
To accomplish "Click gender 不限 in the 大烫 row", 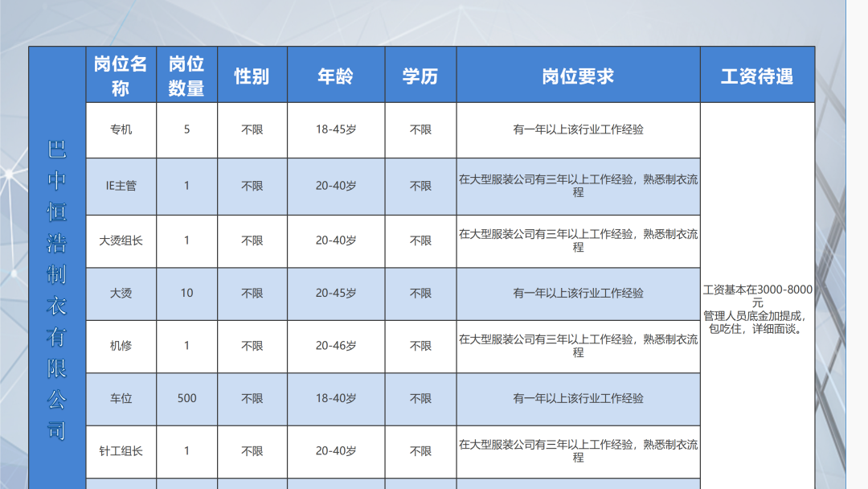I will (x=252, y=294).
